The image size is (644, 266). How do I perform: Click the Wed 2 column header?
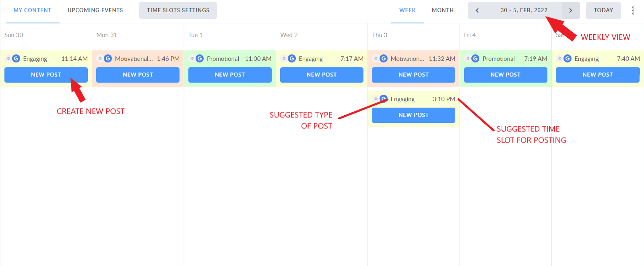click(x=289, y=35)
